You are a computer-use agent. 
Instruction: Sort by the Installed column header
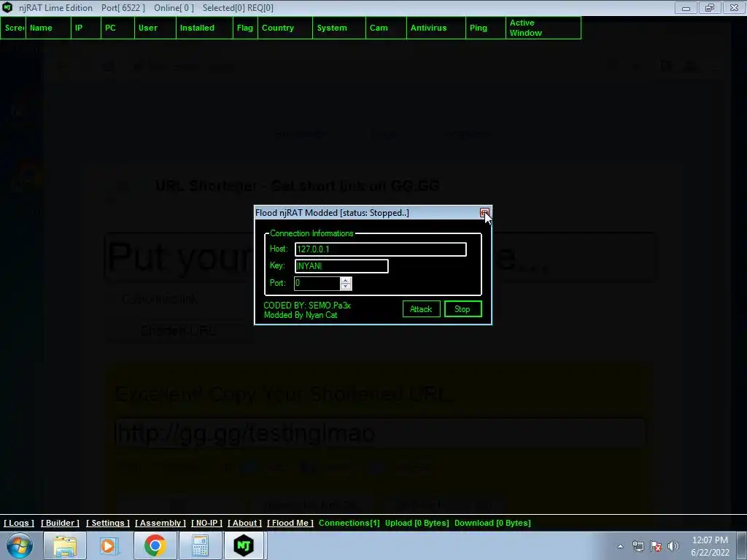point(204,28)
